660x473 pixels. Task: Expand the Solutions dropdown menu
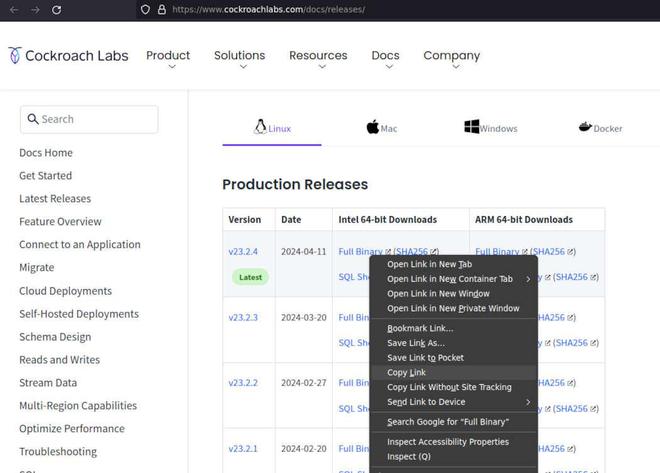[239, 58]
